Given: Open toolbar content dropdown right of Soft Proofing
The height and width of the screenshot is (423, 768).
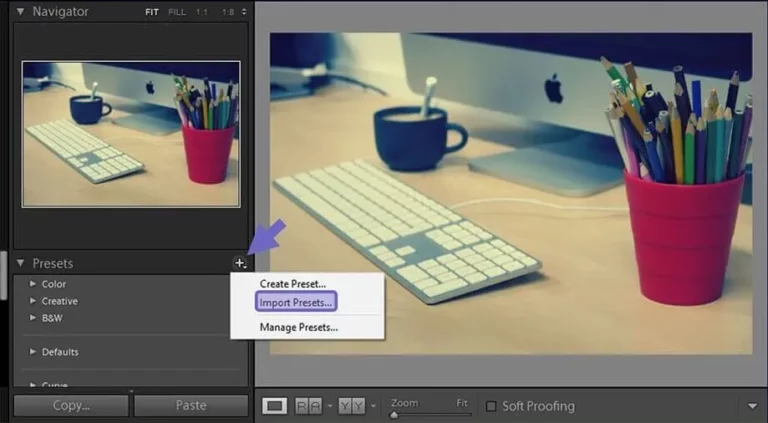Looking at the screenshot, I should coord(752,406).
